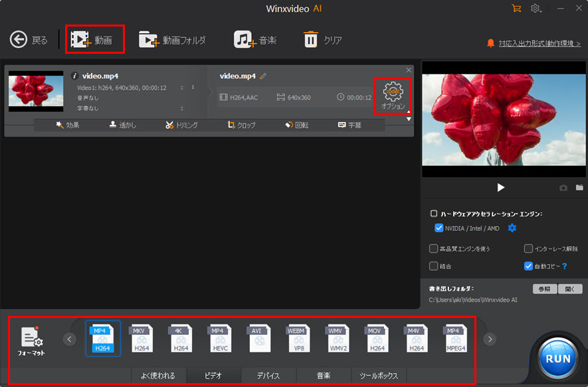Add a video with the 動画 button
The width and height of the screenshot is (588, 387).
(x=92, y=40)
